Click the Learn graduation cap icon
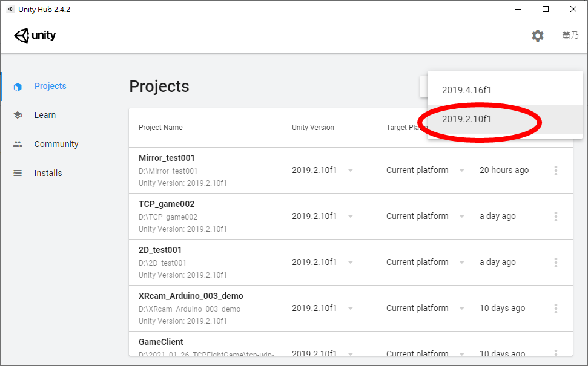 18,115
